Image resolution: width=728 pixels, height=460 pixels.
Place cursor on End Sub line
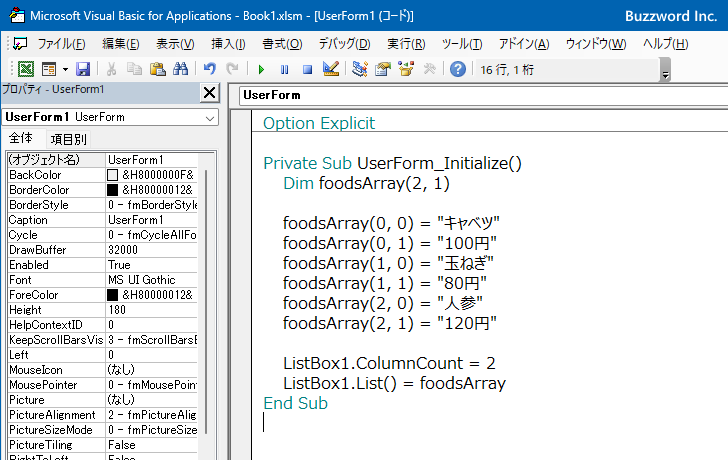295,403
